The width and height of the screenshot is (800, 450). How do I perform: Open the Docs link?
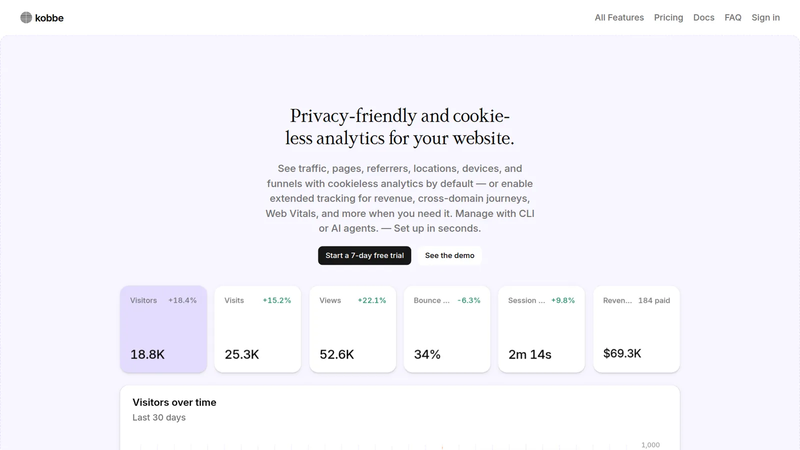704,17
